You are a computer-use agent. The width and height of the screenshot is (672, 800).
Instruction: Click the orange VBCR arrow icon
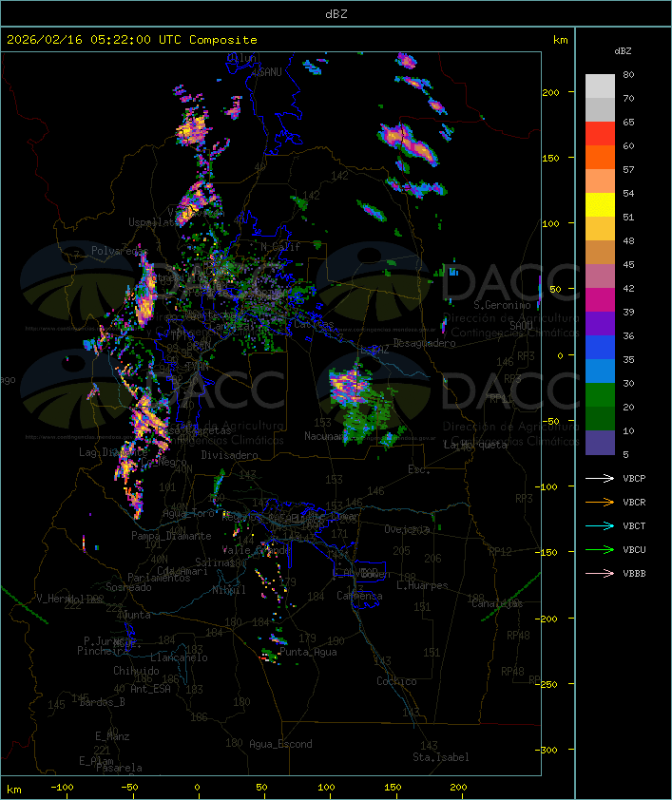click(600, 502)
